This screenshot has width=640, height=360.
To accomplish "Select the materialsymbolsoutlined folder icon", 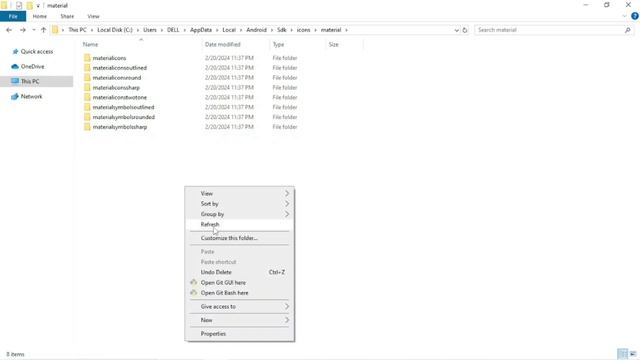I will (x=87, y=107).
